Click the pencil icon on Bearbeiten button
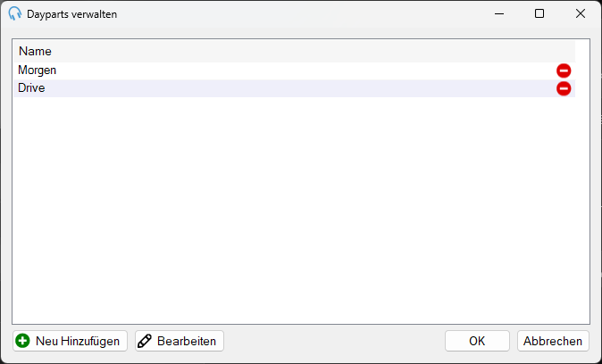602x364 pixels. (x=145, y=341)
